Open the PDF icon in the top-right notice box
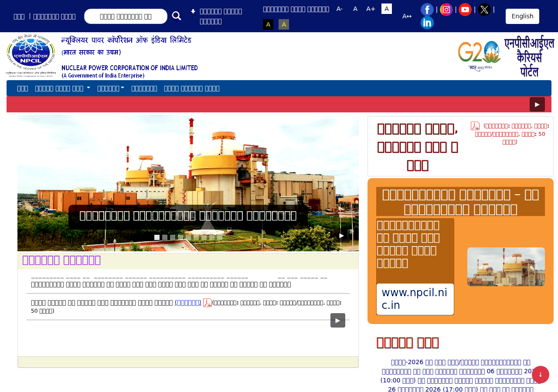558x392 pixels. pos(475,126)
